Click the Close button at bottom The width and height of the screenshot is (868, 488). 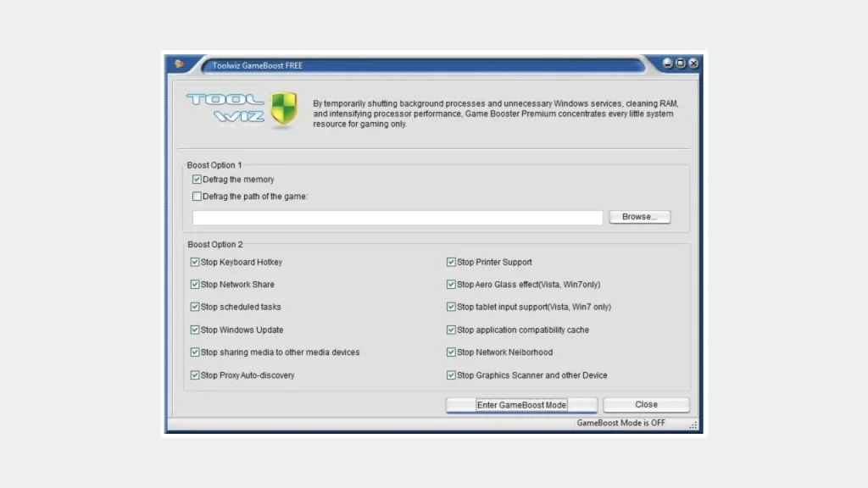(646, 404)
